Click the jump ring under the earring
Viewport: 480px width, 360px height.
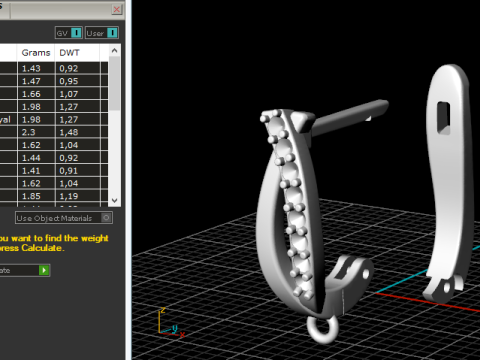pos(322,329)
